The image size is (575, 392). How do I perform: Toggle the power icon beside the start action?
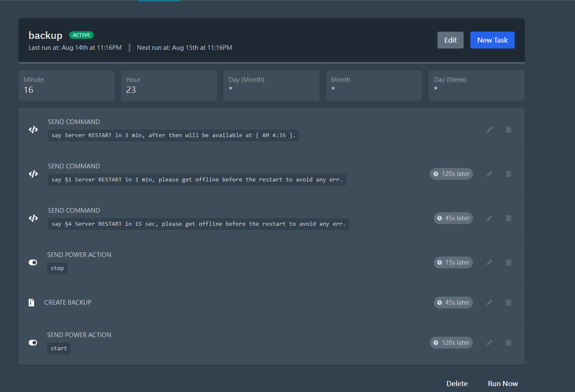coord(32,342)
